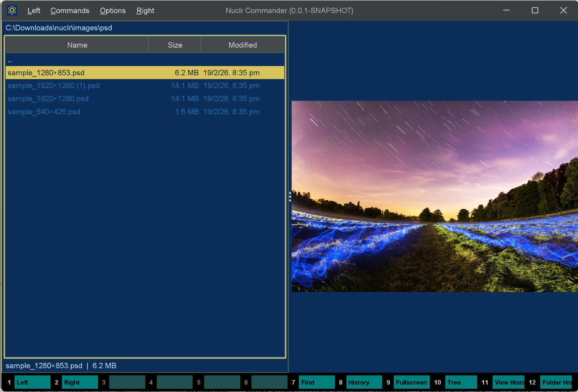Open the Left menu
The height and width of the screenshot is (392, 578).
coord(34,10)
